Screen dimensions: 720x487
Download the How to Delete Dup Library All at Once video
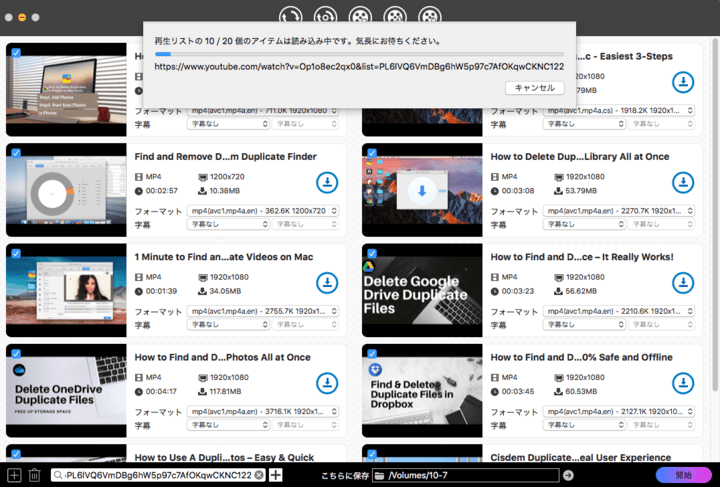[683, 183]
